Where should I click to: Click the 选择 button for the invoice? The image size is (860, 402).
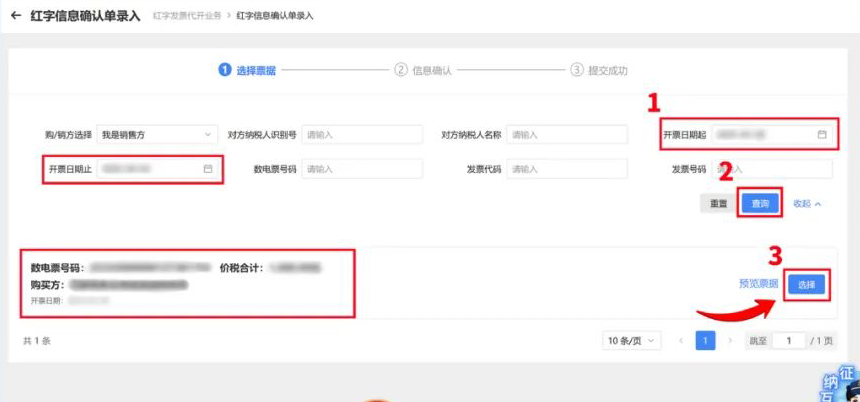(806, 285)
